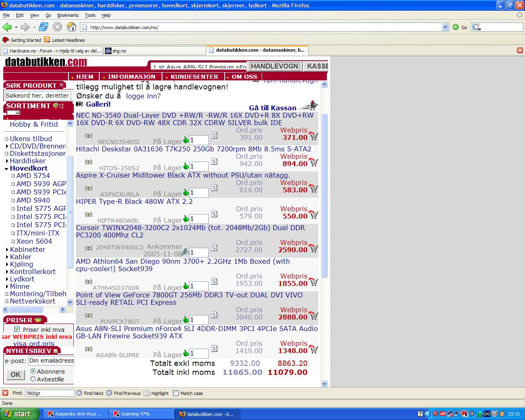Click the newsletter email address field
Viewport: 525px width, 420px height.
(x=51, y=361)
